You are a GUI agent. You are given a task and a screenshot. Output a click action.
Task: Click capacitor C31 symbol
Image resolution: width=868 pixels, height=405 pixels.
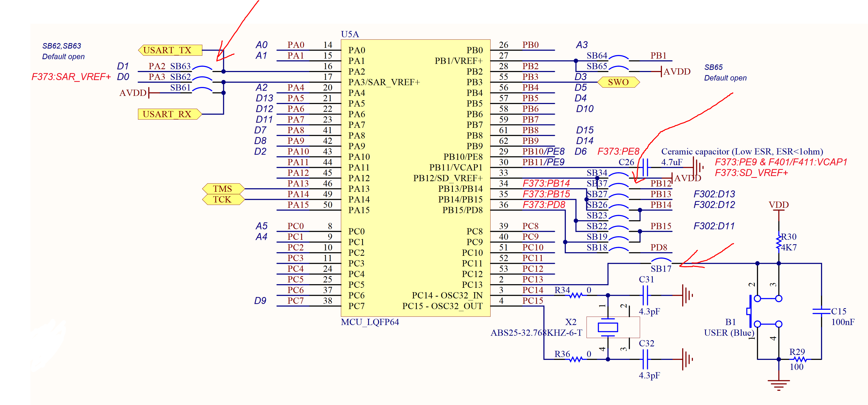645,295
